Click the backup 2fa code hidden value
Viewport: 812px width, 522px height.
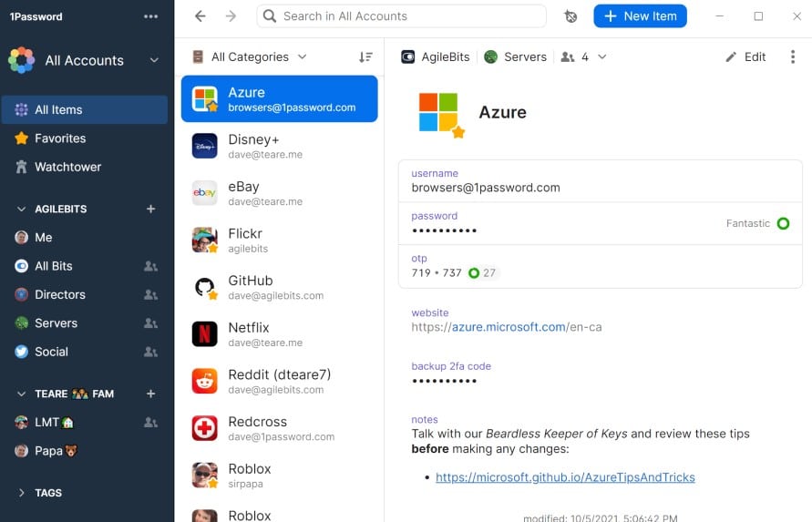[x=444, y=381]
